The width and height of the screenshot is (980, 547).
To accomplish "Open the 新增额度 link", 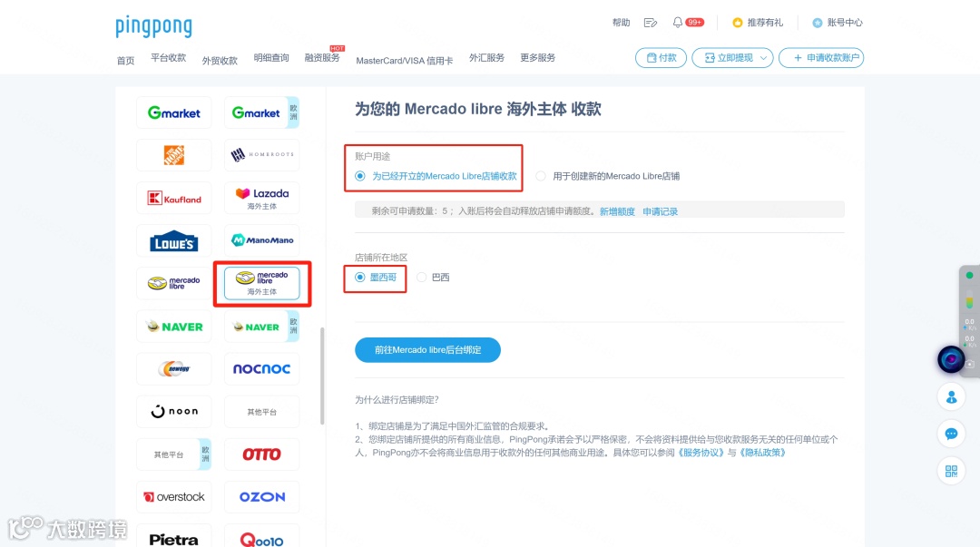I will (x=617, y=212).
